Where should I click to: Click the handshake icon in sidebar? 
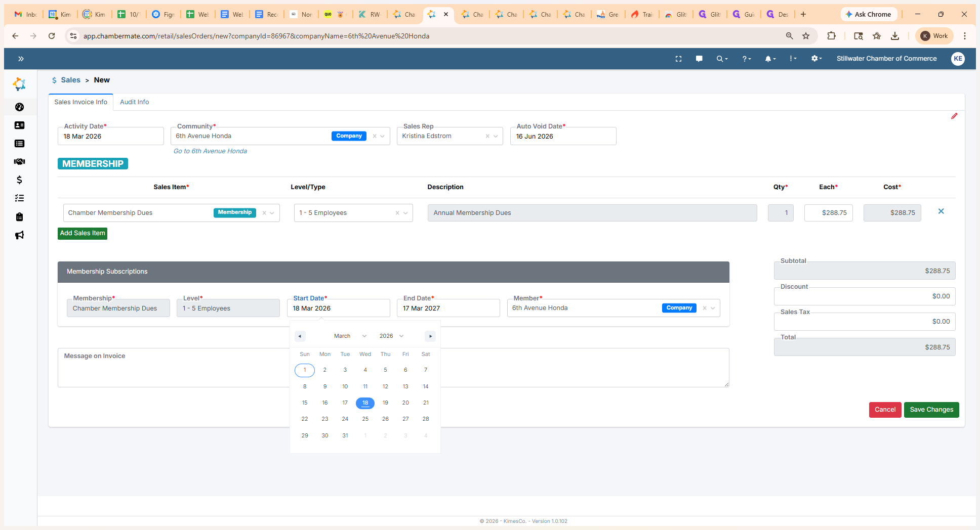pyautogui.click(x=19, y=162)
